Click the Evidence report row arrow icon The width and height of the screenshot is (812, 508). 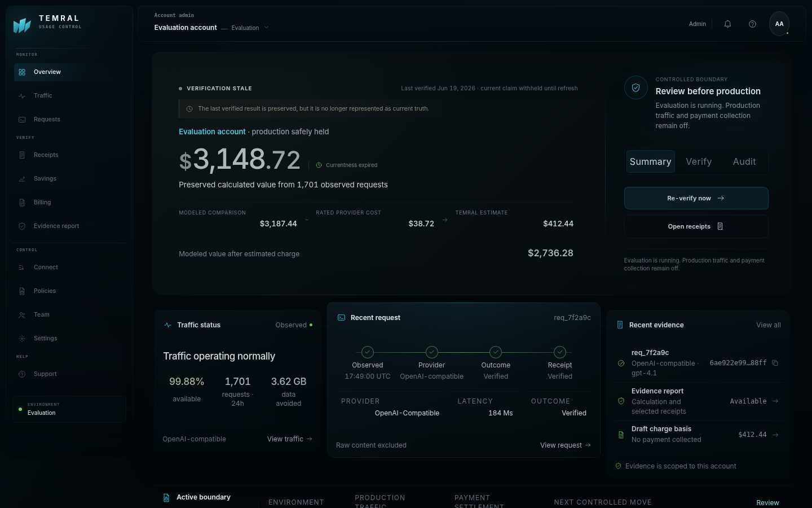(775, 401)
